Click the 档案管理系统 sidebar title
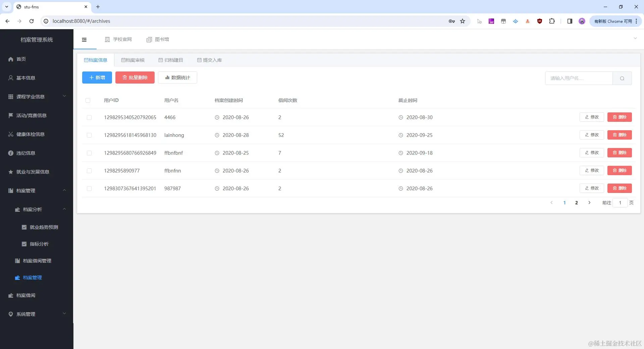 pos(37,40)
